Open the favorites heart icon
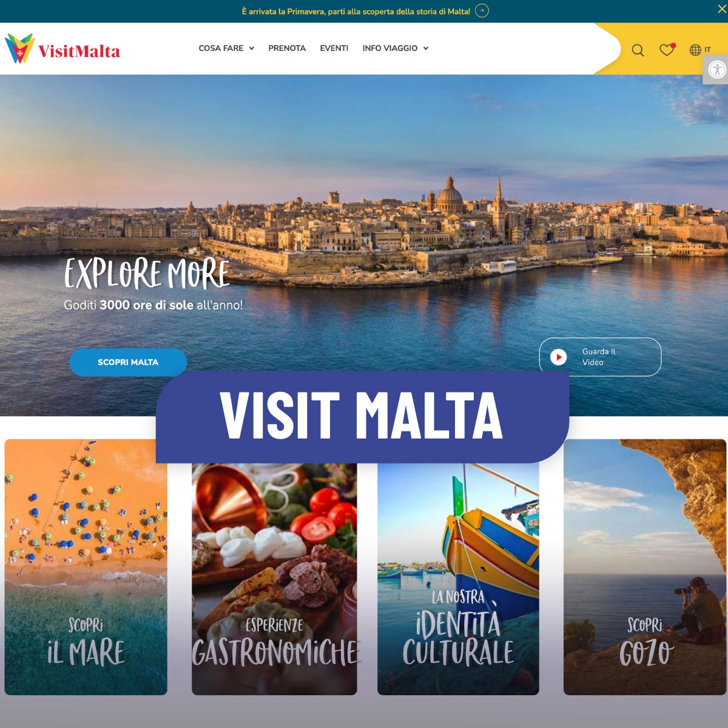Image resolution: width=728 pixels, height=728 pixels. [667, 50]
